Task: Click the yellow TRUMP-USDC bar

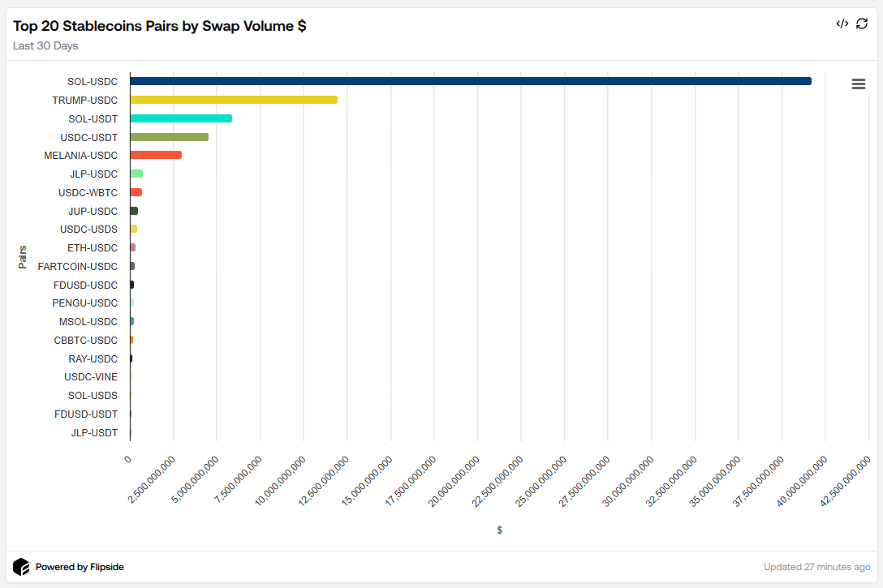Action: [233, 100]
